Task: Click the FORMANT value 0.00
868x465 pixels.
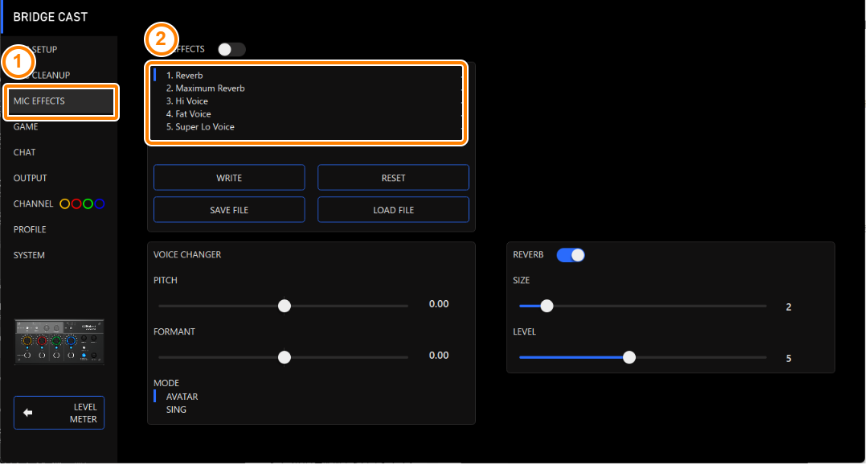Action: click(x=439, y=356)
